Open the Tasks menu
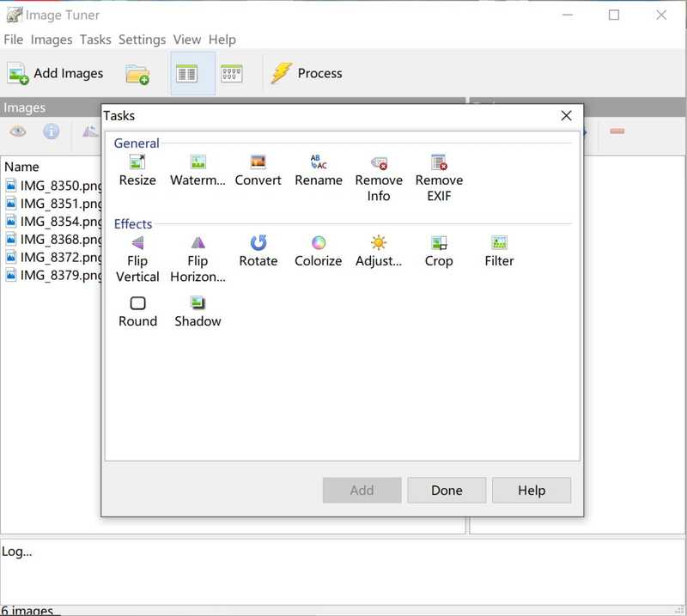This screenshot has width=687, height=616. (95, 40)
